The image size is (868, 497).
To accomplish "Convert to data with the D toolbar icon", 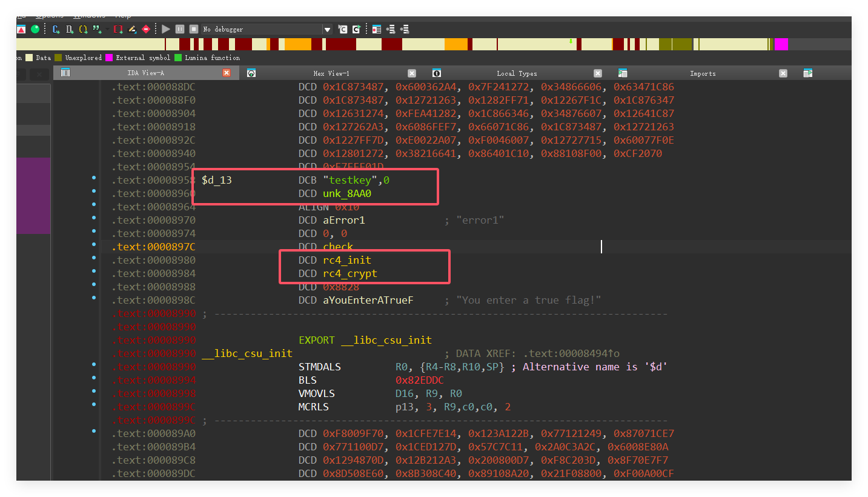I will click(70, 29).
